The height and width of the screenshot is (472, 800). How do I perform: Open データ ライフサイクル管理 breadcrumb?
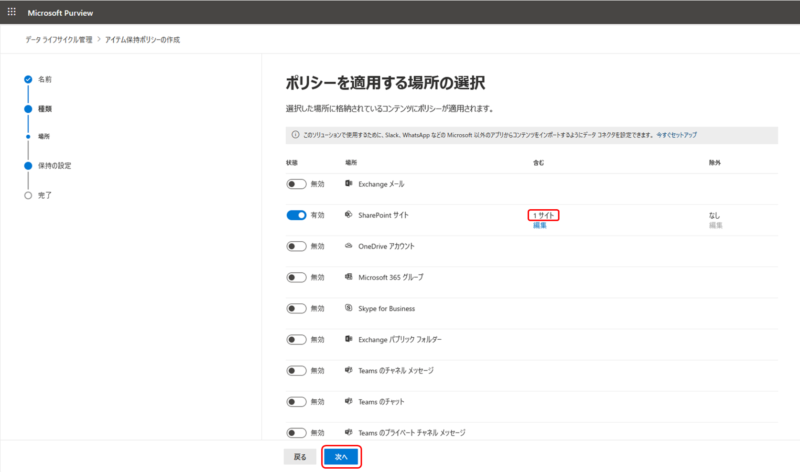click(x=58, y=39)
